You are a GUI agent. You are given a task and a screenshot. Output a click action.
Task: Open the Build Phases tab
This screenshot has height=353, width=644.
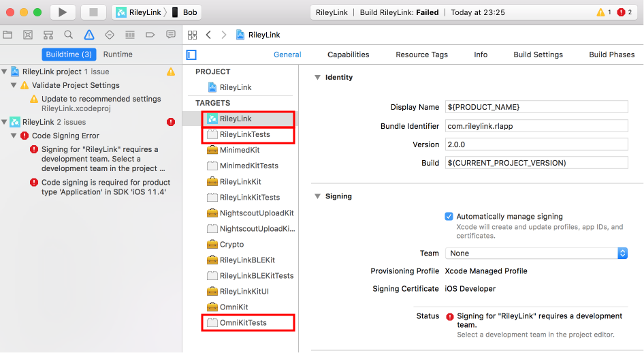[611, 55]
